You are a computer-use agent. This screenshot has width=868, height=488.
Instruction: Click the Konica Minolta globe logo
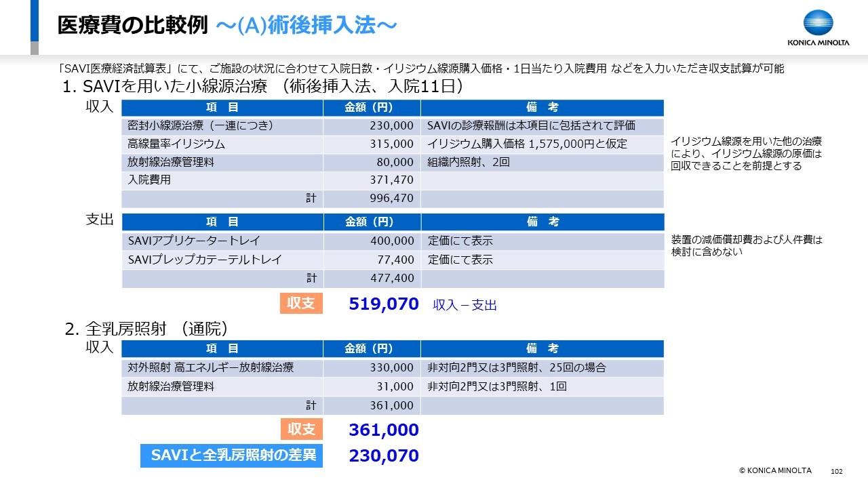(818, 22)
